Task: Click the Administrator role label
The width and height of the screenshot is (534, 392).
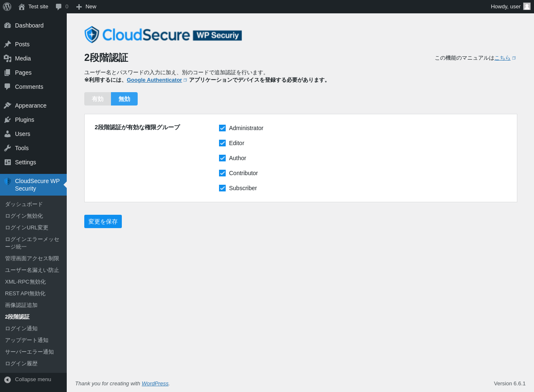Action: (x=246, y=128)
